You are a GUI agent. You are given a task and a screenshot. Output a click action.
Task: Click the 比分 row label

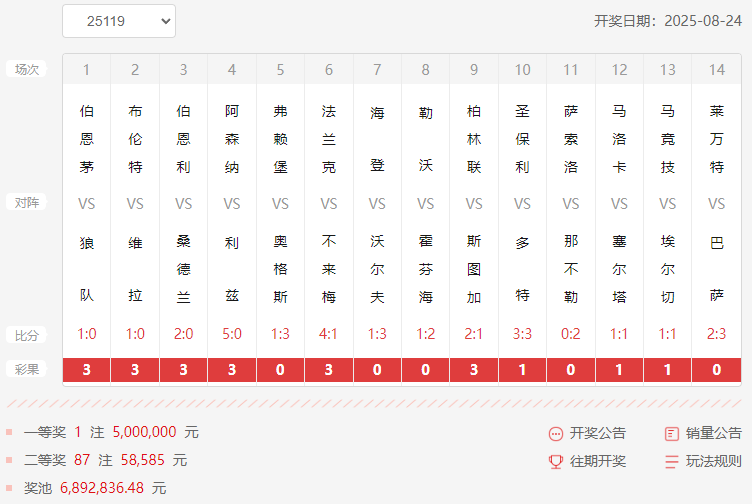[x=26, y=335]
